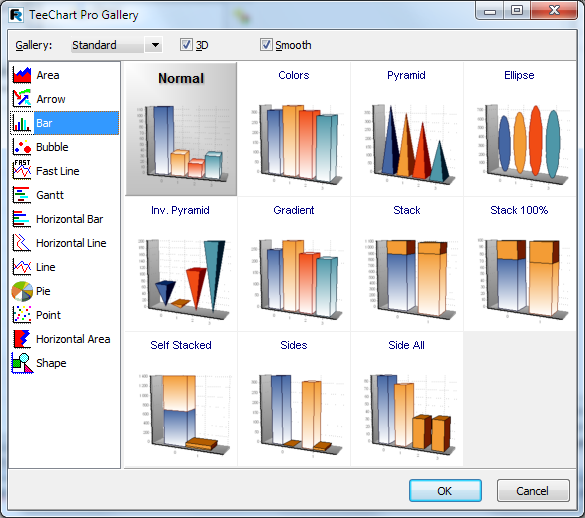585x518 pixels.
Task: Click the 'Gantt' list label
Action: [x=50, y=195]
